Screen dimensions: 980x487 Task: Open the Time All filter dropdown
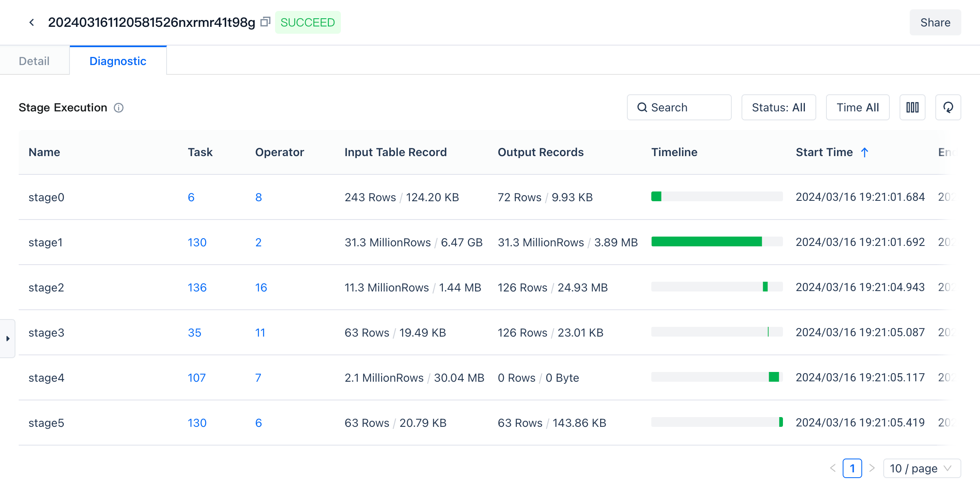click(857, 107)
